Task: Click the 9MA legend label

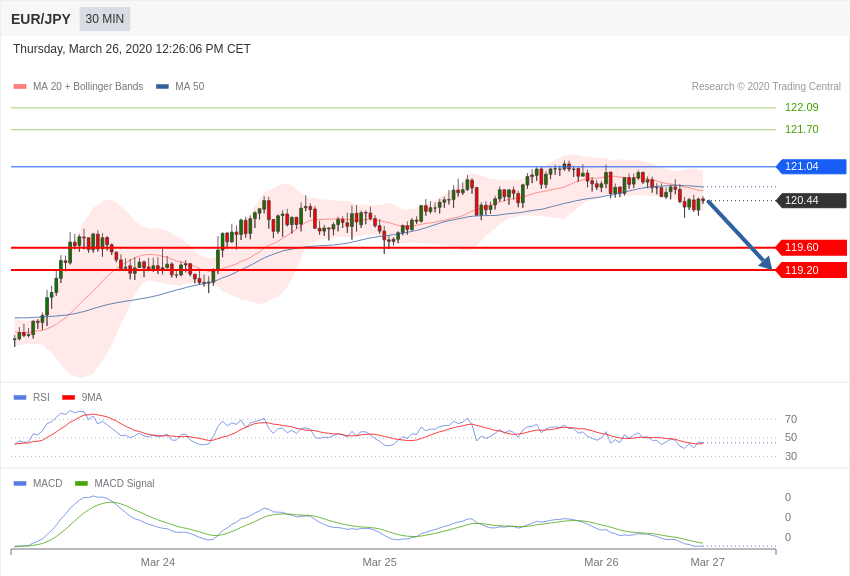Action: pyautogui.click(x=92, y=398)
